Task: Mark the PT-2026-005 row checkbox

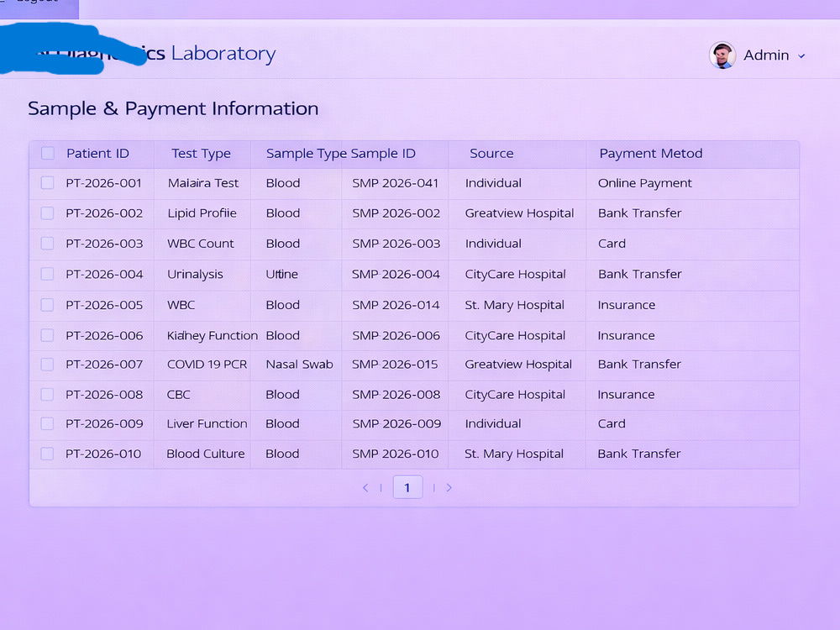Action: [48, 305]
